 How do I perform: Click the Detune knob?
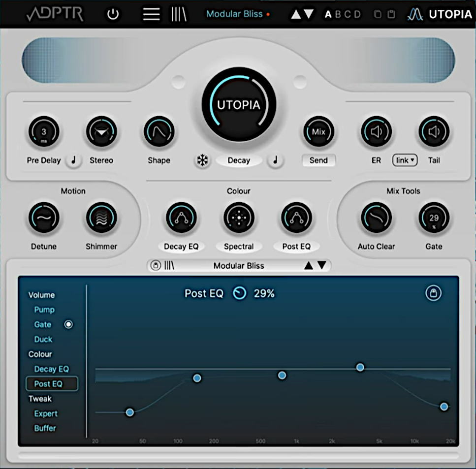44,218
